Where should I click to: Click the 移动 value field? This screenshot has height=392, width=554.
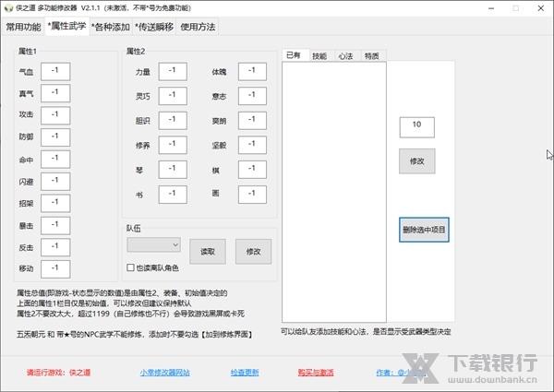55,269
